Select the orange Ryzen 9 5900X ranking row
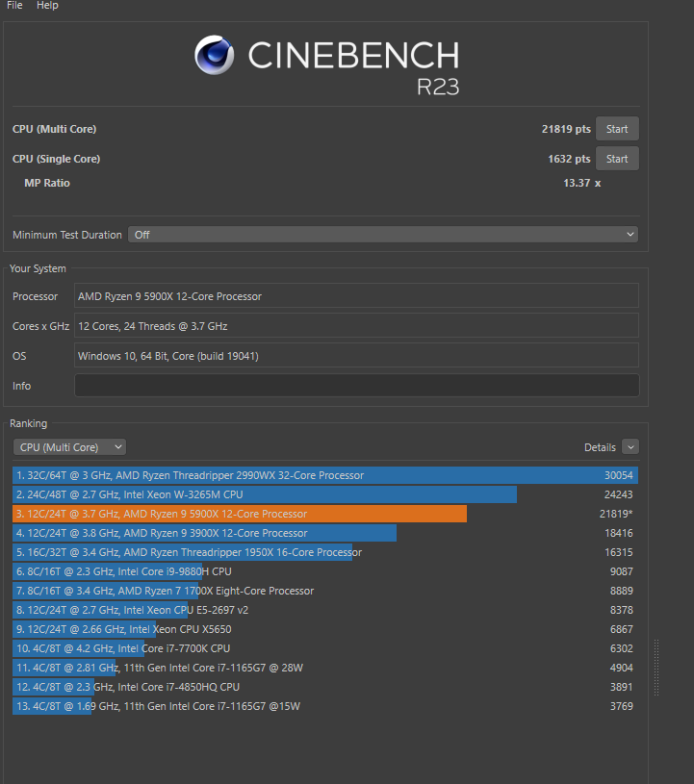Screen dimensions: 694x784 [x=325, y=514]
